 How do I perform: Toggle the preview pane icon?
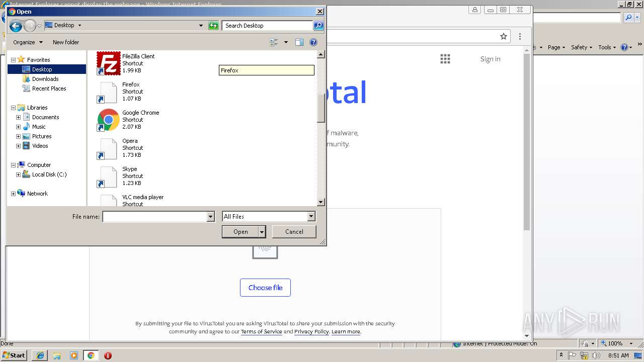point(299,42)
